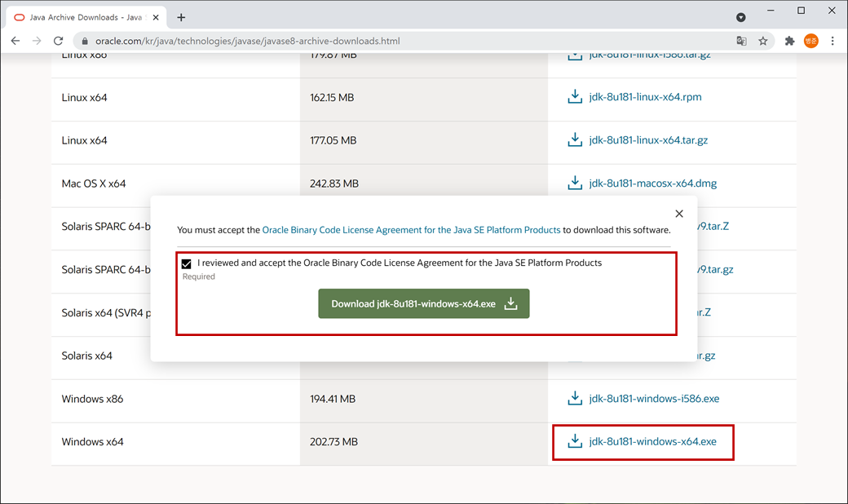Click the Windows x86 row label
The width and height of the screenshot is (848, 504).
(x=92, y=399)
